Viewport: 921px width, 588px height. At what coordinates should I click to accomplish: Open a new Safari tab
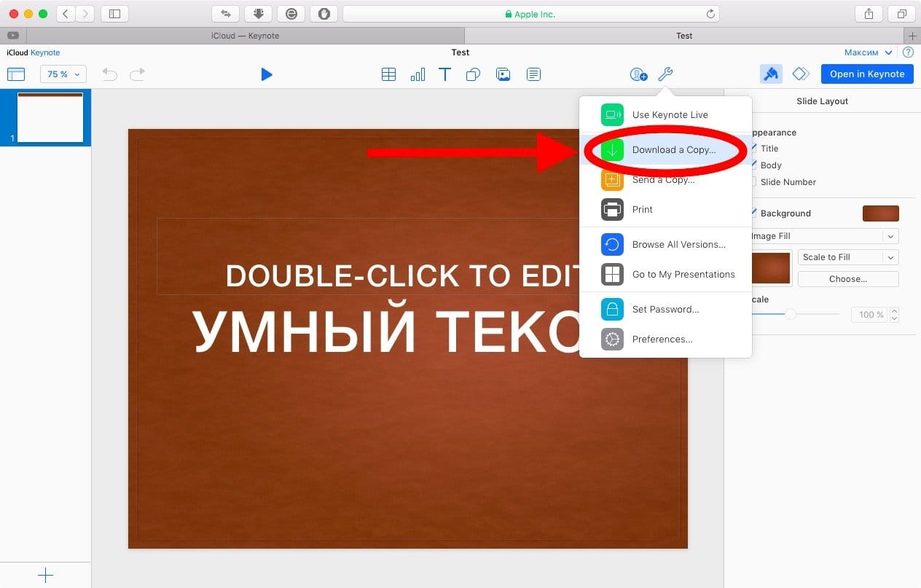pyautogui.click(x=912, y=36)
